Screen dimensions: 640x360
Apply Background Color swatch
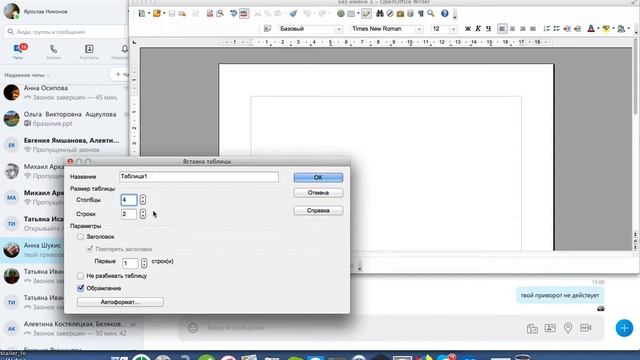(621, 29)
